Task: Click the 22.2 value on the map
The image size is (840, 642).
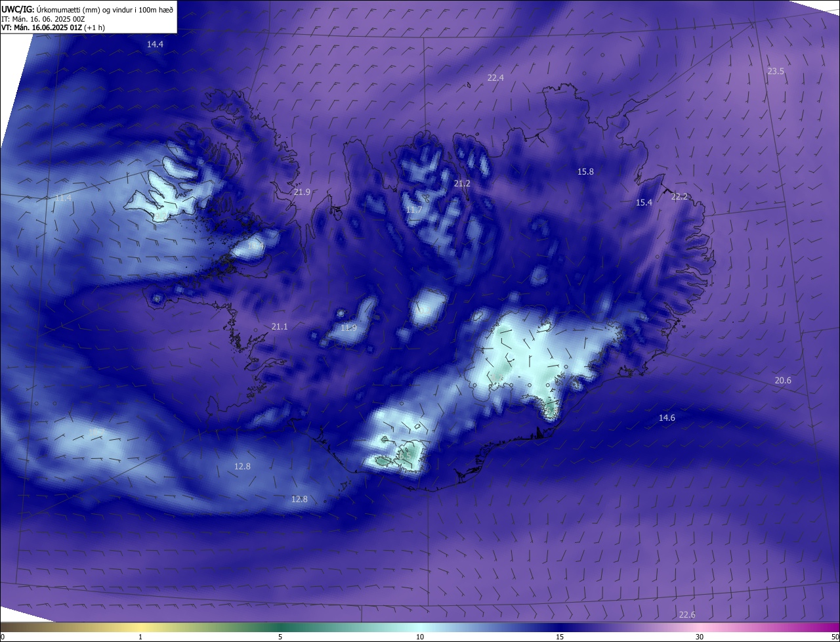Action: pos(679,196)
